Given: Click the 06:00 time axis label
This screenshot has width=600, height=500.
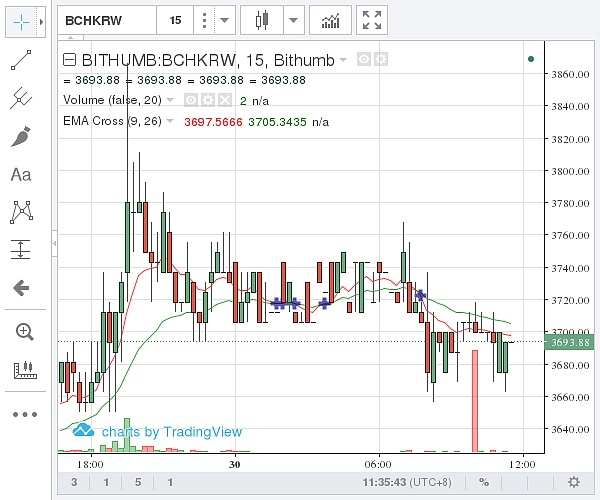Looking at the screenshot, I should pos(378,464).
